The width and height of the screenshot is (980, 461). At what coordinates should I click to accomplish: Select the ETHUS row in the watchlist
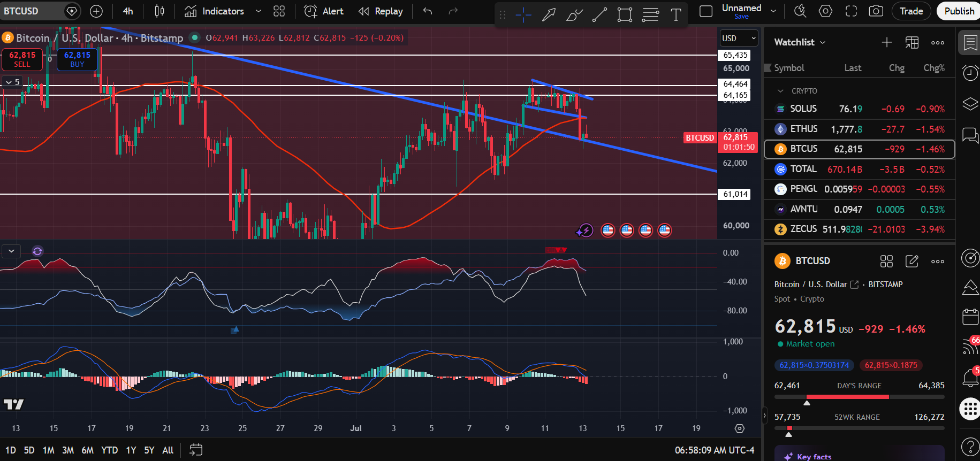click(x=859, y=129)
